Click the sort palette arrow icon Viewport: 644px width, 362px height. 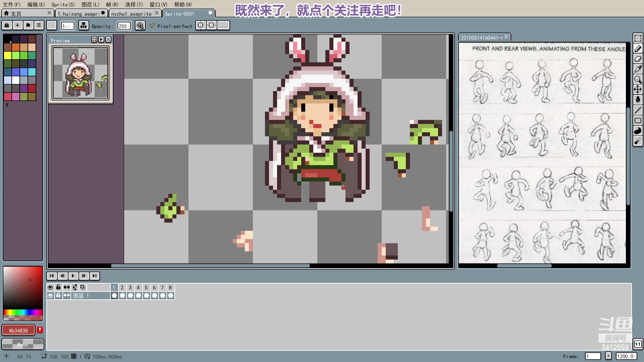click(x=17, y=25)
